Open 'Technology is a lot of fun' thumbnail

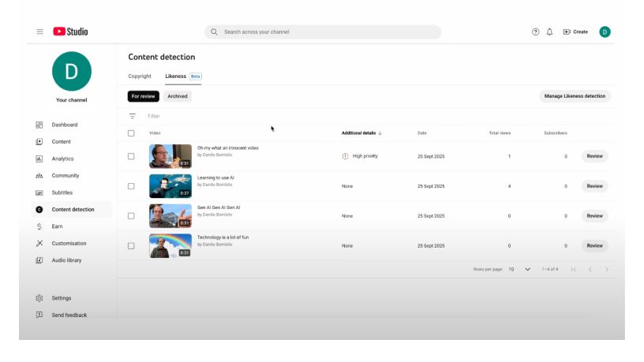coord(170,245)
